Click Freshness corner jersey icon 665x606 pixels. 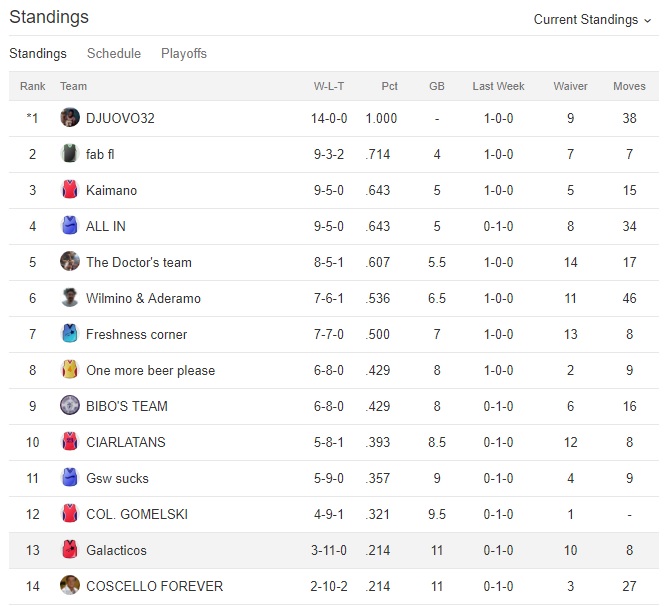click(70, 334)
